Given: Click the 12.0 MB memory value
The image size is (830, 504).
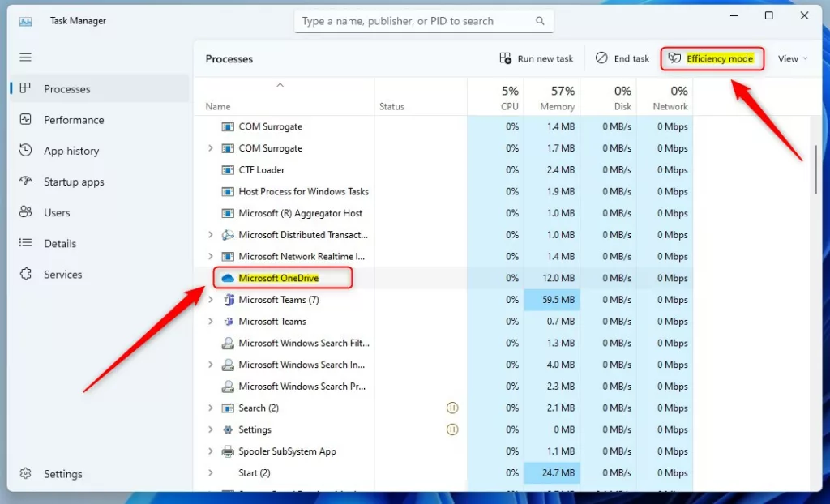Looking at the screenshot, I should click(558, 278).
